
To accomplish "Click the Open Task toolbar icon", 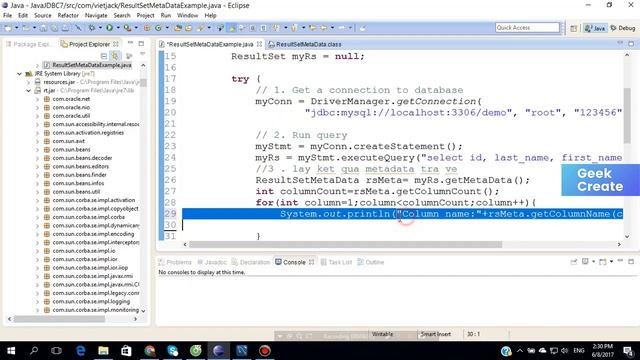I will point(189,28).
